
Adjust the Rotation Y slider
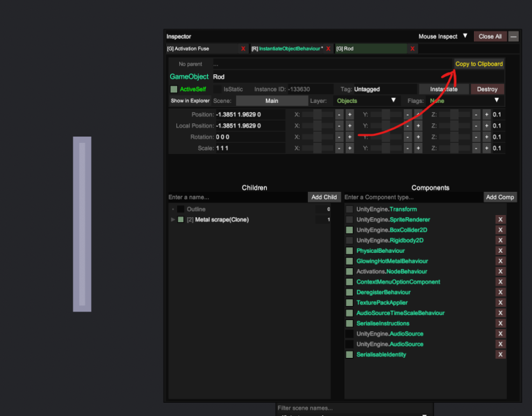pos(386,137)
